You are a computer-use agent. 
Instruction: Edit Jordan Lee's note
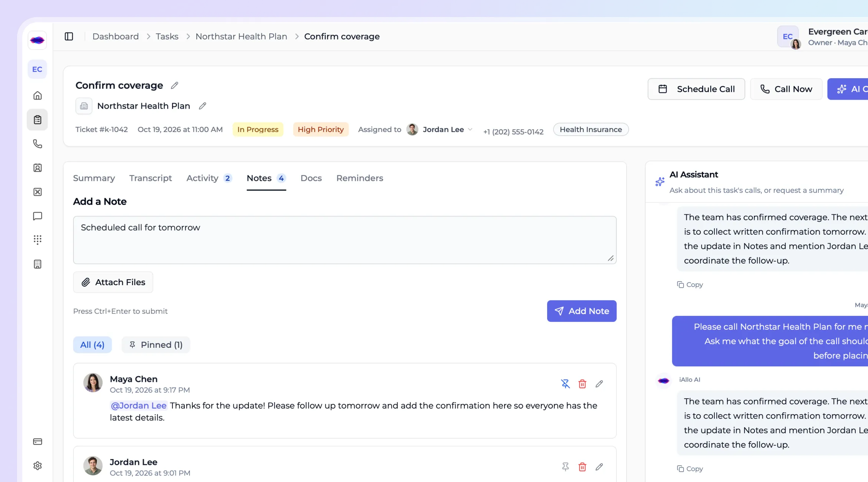[x=599, y=467]
